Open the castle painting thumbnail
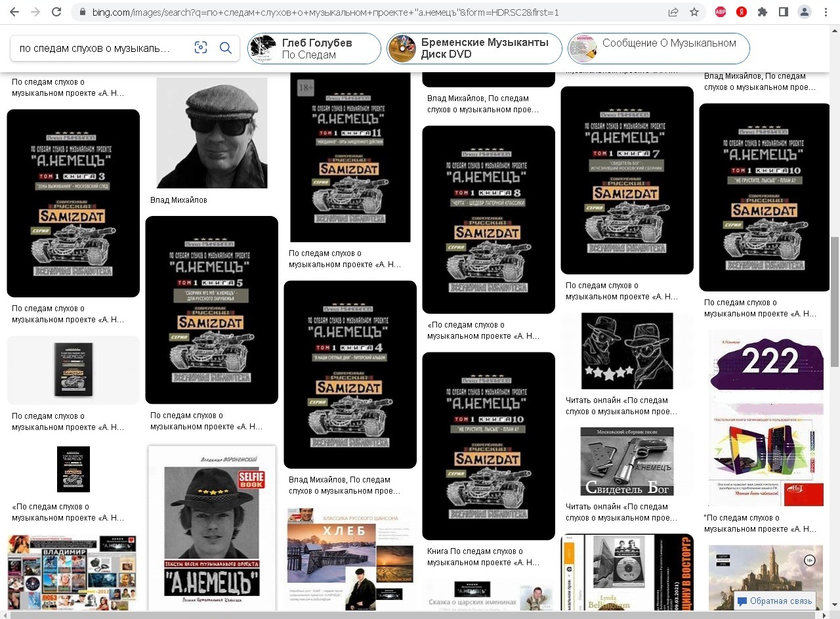The width and height of the screenshot is (840, 619). tap(766, 578)
